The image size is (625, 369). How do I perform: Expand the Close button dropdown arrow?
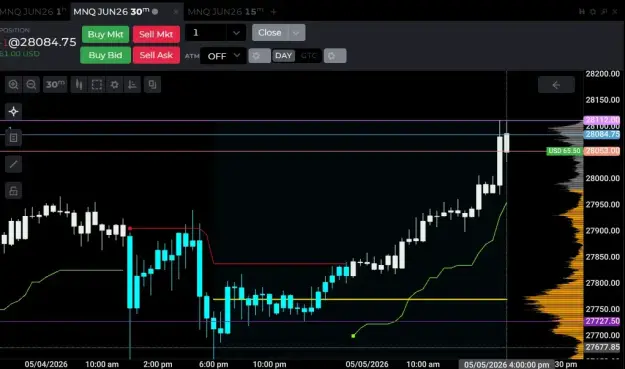pyautogui.click(x=297, y=33)
